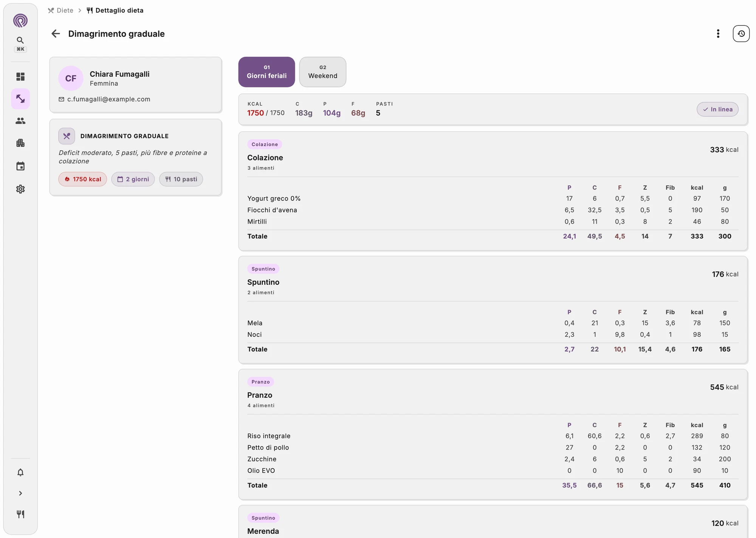756x538 pixels.
Task: Click the app logo in the sidebar
Action: (20, 20)
